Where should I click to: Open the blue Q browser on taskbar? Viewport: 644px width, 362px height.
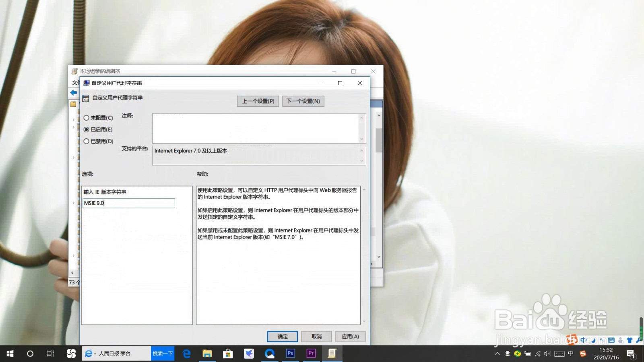tap(269, 354)
